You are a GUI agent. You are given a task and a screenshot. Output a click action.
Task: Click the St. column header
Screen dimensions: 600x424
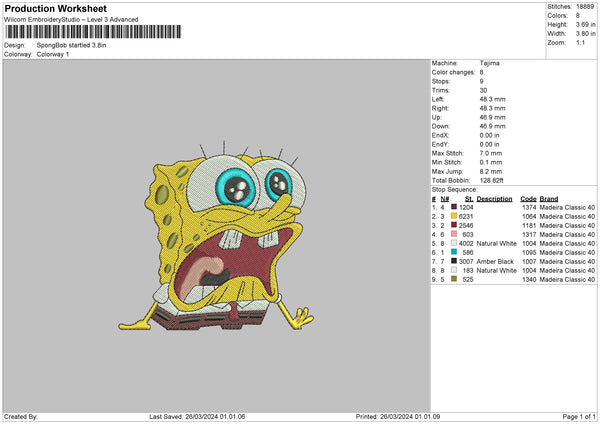tap(468, 197)
